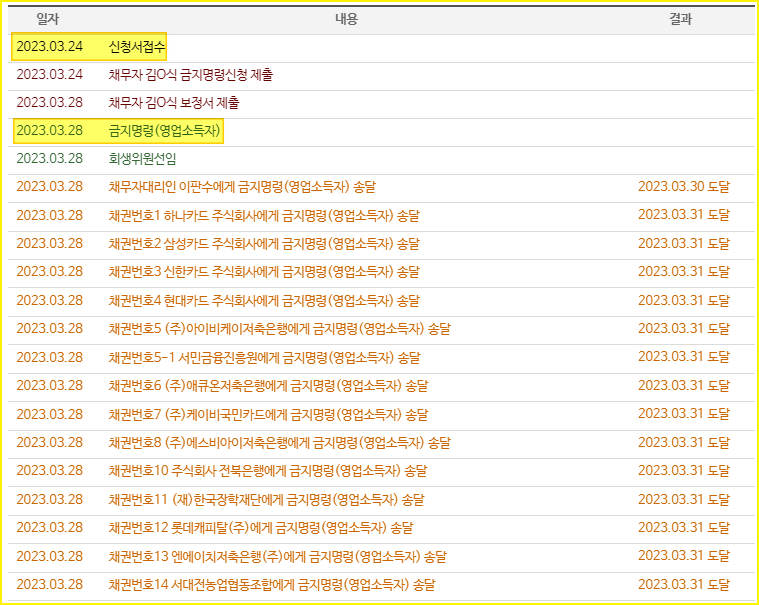Select the 신청서접수 entry
The image size is (759, 605).
click(137, 47)
